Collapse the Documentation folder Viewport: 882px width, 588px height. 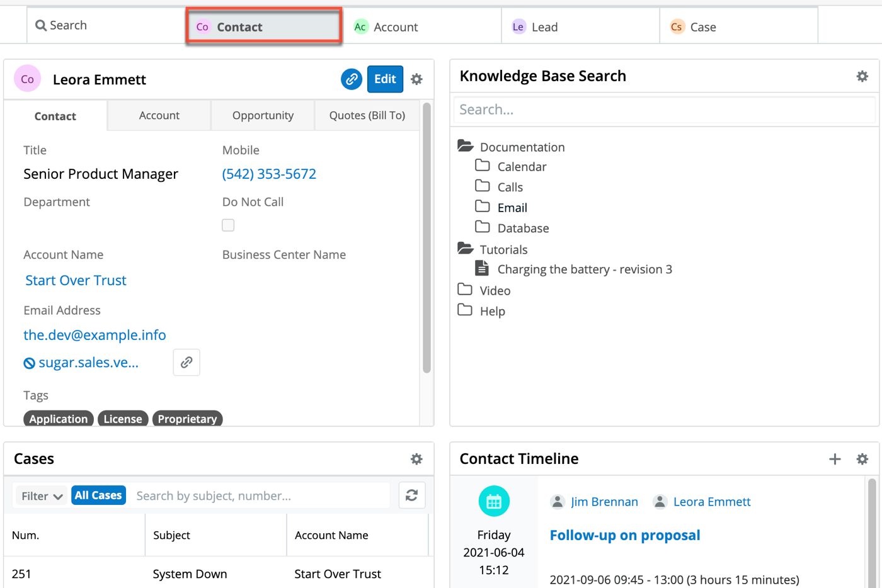click(466, 147)
